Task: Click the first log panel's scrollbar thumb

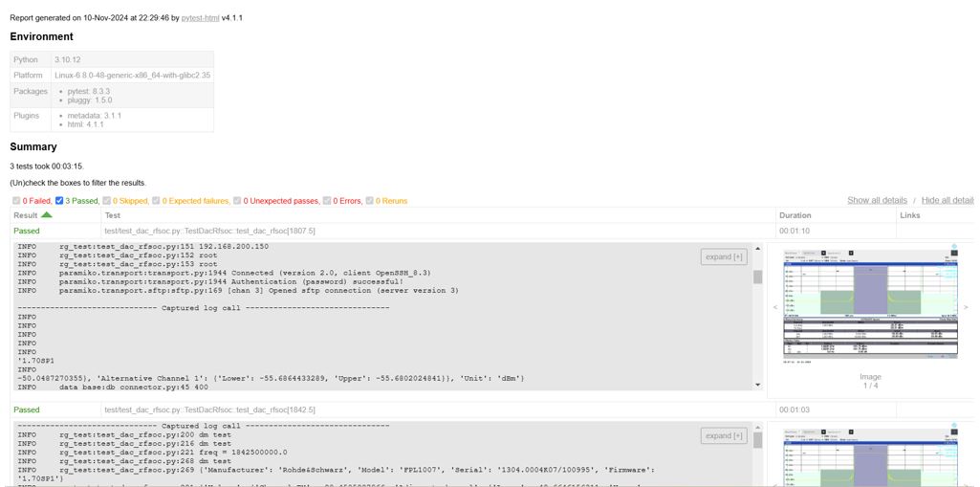Action: 757,277
